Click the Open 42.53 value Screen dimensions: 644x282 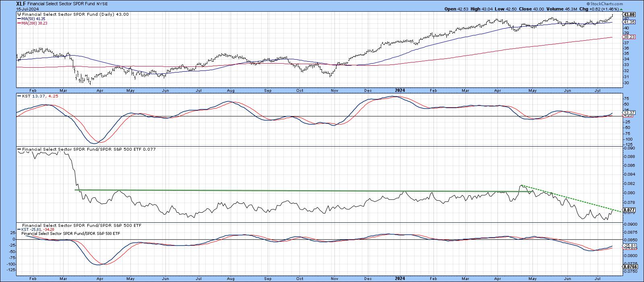point(457,9)
